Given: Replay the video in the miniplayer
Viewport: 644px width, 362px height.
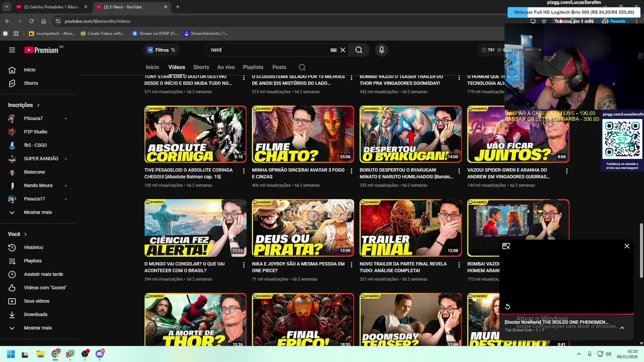Looking at the screenshot, I should [x=508, y=307].
